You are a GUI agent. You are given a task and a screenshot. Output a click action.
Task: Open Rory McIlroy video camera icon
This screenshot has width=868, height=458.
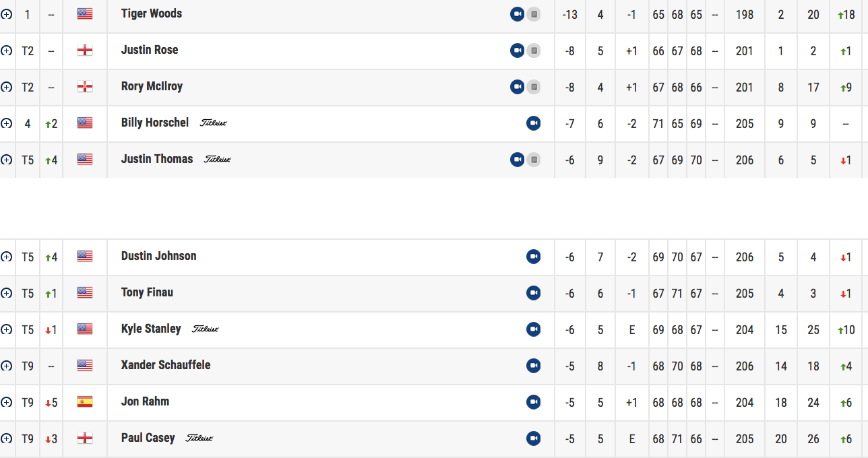point(517,87)
